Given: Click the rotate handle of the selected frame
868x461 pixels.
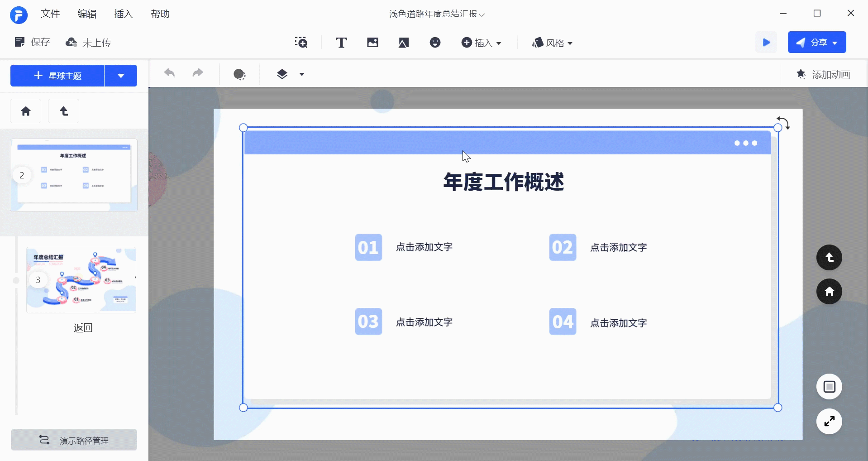Looking at the screenshot, I should pyautogui.click(x=784, y=123).
